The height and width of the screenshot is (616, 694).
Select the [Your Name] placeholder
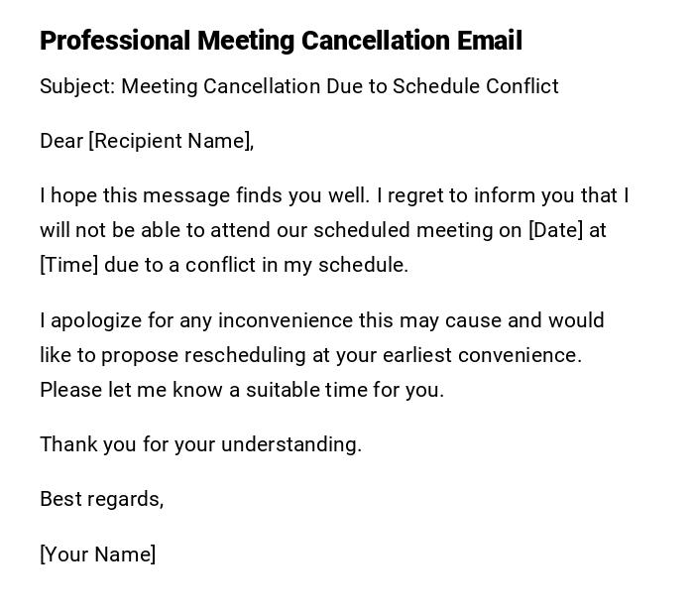97,554
